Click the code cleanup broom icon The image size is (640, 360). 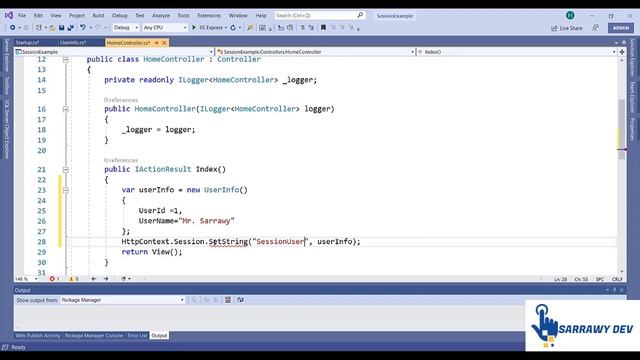pos(123,279)
